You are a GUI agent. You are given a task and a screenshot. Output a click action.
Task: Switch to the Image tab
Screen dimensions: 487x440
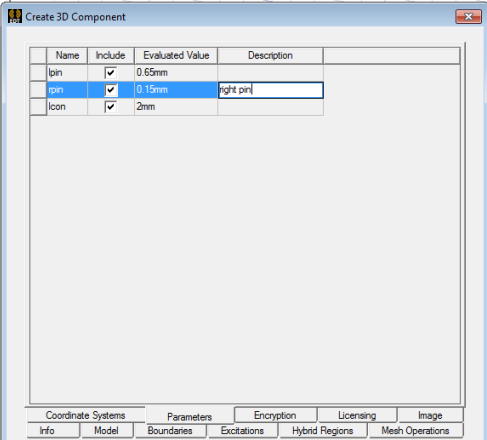pyautogui.click(x=430, y=415)
